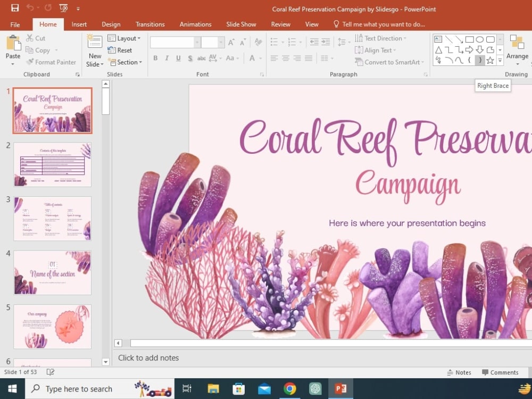
Task: Click the New Slide icon
Action: coord(95,41)
